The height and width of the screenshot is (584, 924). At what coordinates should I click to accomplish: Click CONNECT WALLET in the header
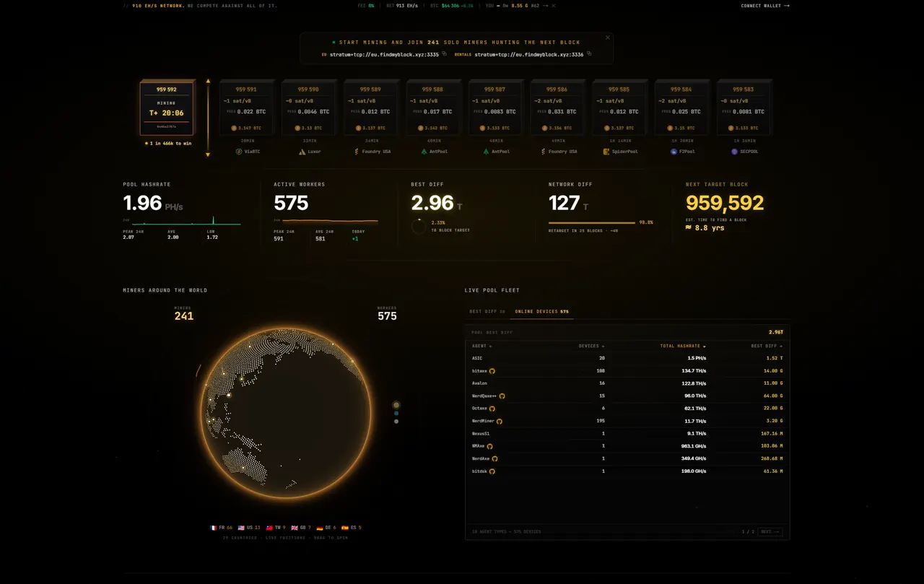pyautogui.click(x=765, y=6)
